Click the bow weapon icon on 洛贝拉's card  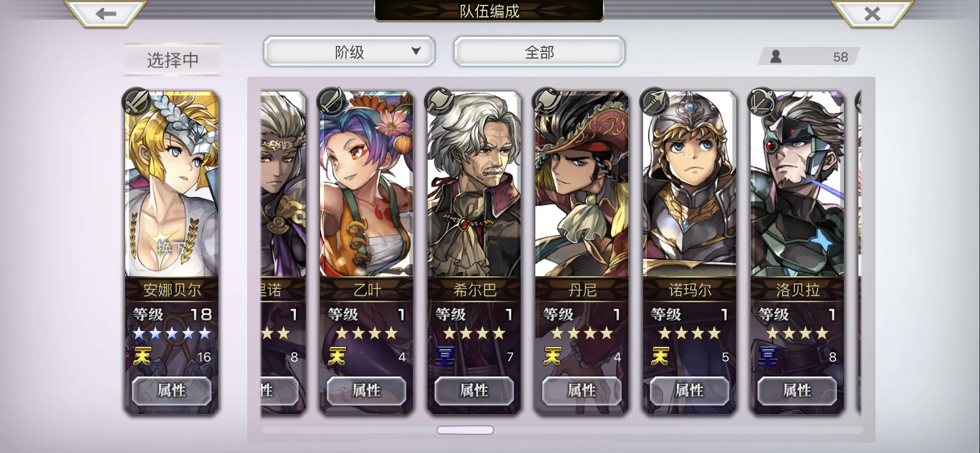click(762, 101)
